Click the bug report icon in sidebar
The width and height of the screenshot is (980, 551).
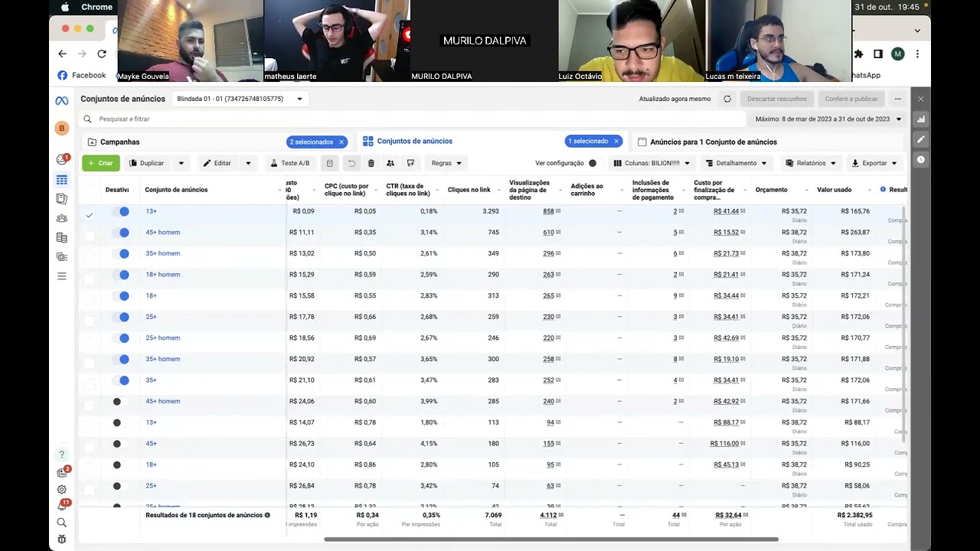click(62, 540)
